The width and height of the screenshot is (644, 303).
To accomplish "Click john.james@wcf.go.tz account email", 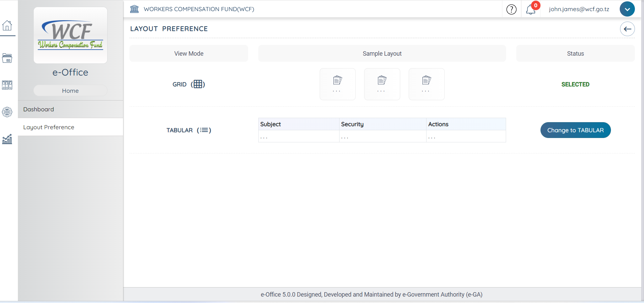I will [579, 9].
